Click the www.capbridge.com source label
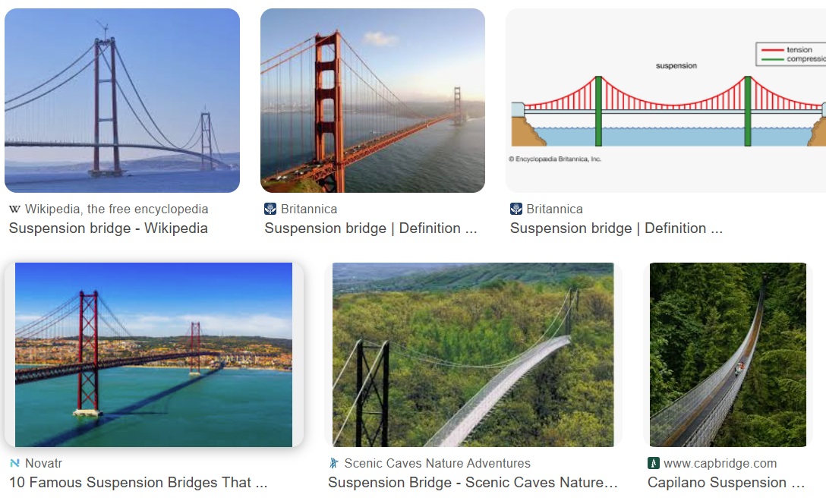Viewport: 826px width, 504px height. [x=720, y=463]
